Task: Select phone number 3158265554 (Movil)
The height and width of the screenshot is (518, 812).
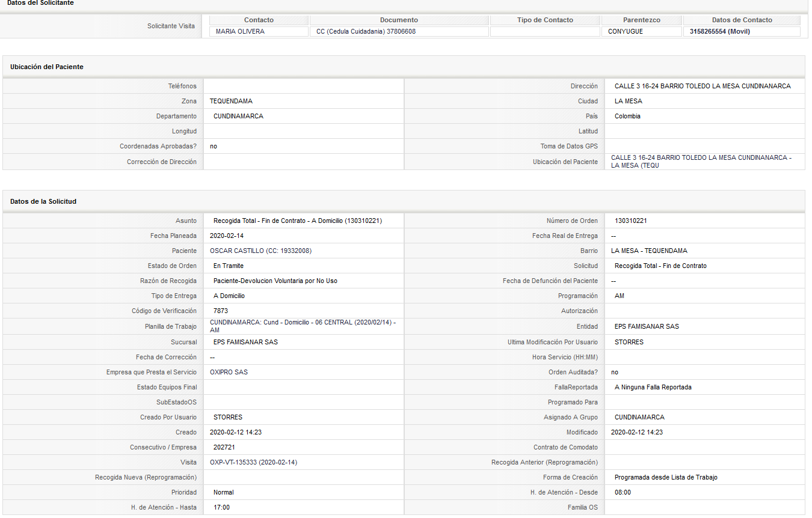Action: pyautogui.click(x=720, y=31)
